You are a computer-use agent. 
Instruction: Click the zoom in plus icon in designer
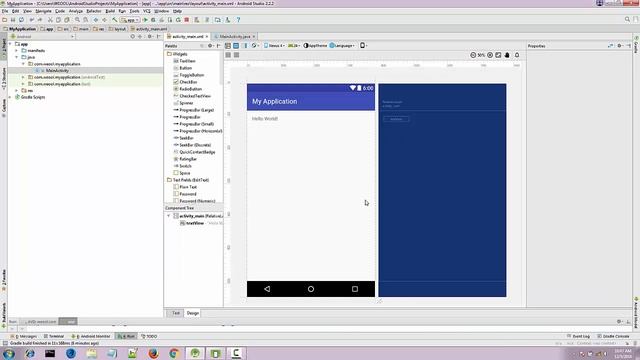point(490,55)
